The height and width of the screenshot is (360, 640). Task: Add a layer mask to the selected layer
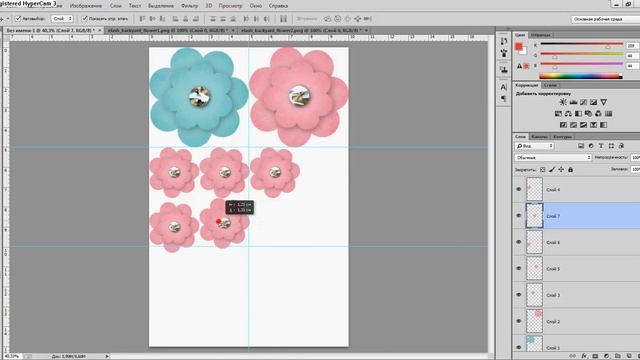(x=595, y=356)
